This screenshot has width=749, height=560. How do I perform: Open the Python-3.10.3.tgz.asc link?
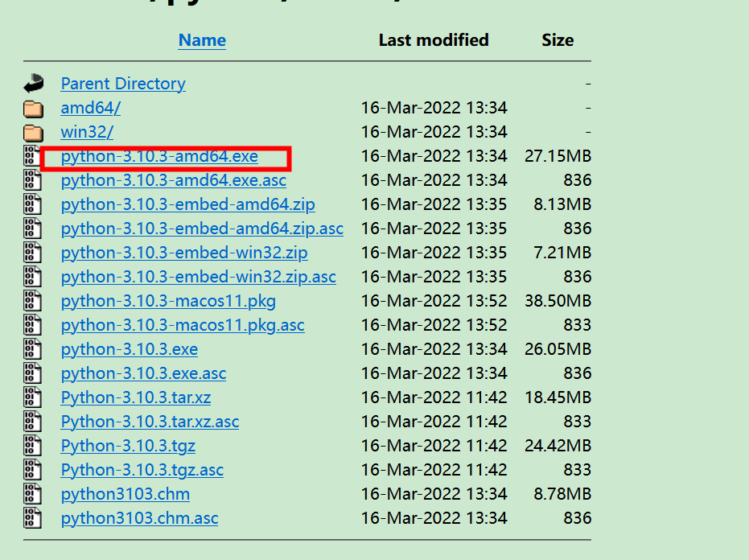pos(142,470)
